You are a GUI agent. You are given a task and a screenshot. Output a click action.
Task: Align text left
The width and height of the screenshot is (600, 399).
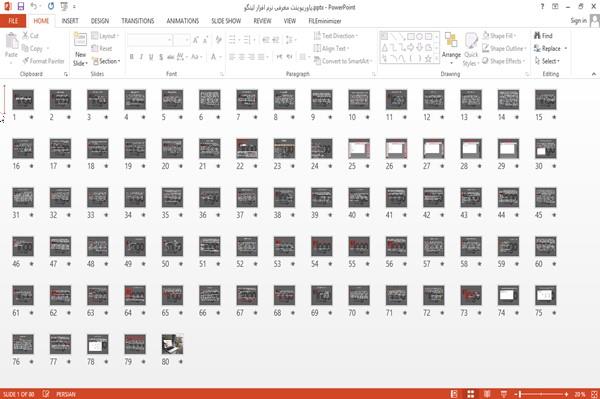click(x=232, y=57)
